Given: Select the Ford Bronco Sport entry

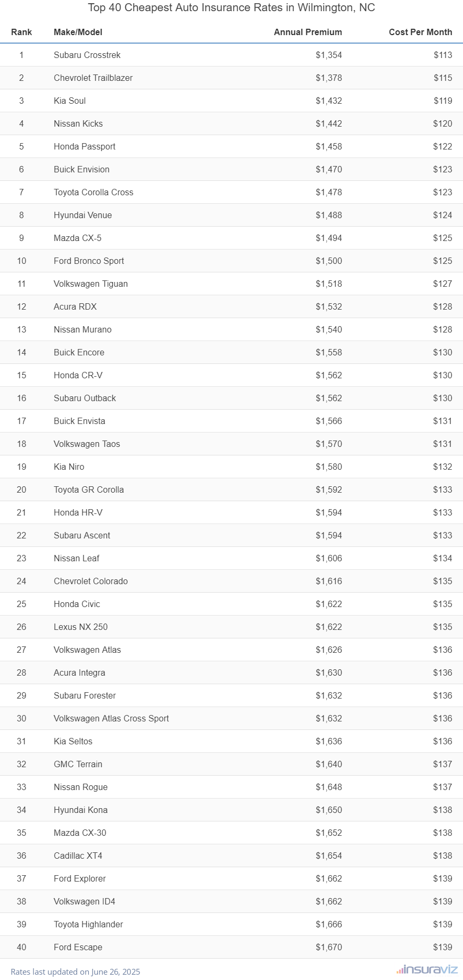Looking at the screenshot, I should point(89,261).
